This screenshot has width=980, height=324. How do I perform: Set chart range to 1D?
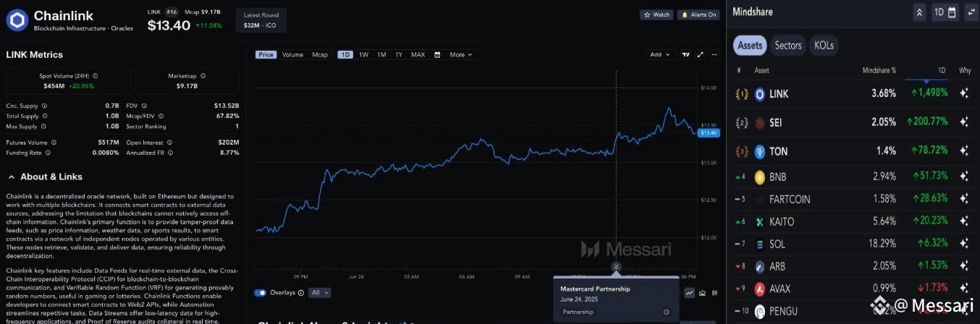click(x=345, y=54)
